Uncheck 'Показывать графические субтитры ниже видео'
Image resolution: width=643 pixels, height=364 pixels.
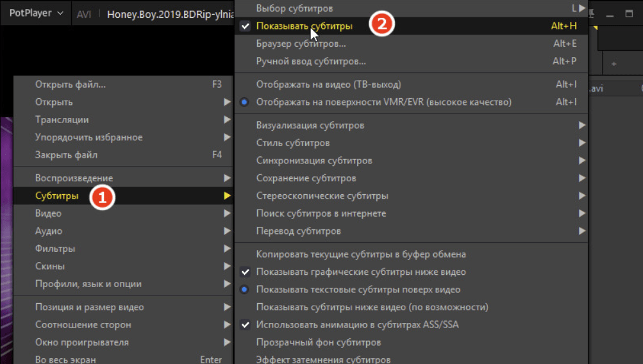[x=361, y=272]
